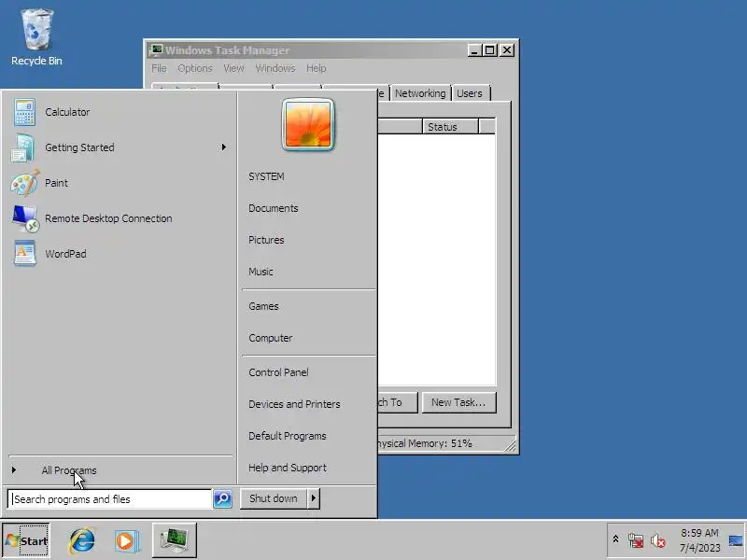Click New Task button in Task Manager

[458, 402]
